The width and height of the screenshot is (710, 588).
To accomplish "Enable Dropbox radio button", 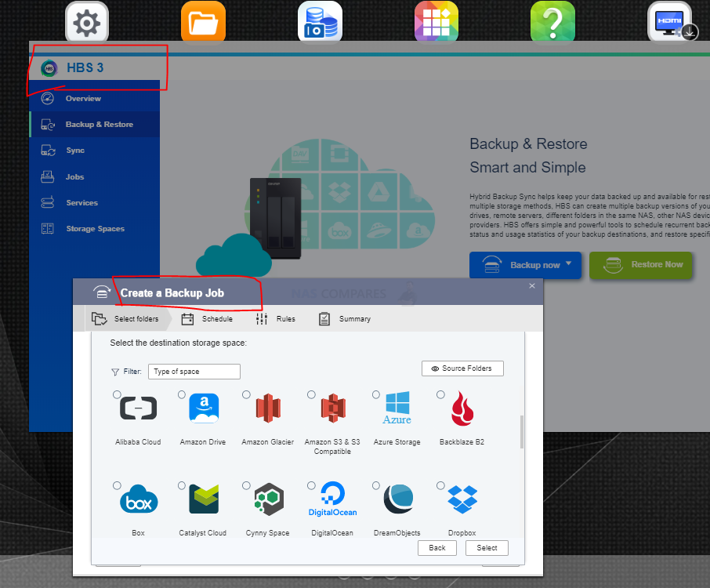I will tap(440, 485).
